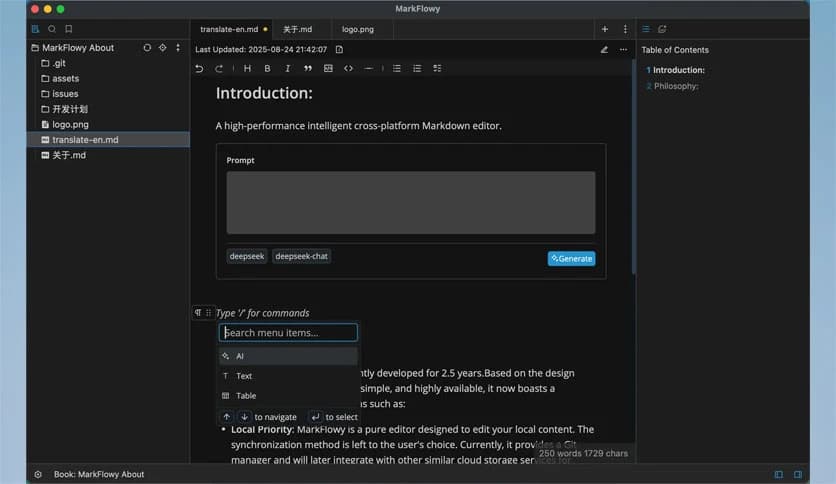Apply heading format from toolbar

[247, 69]
